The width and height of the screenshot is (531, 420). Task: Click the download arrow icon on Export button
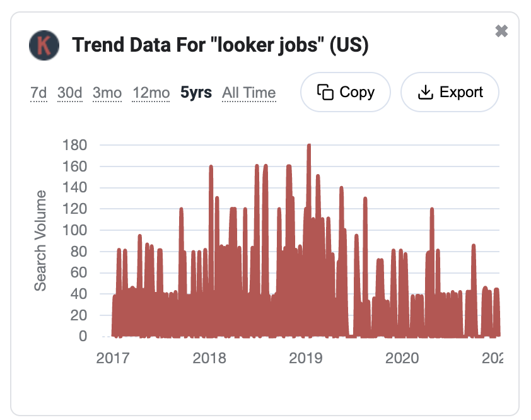pos(427,91)
